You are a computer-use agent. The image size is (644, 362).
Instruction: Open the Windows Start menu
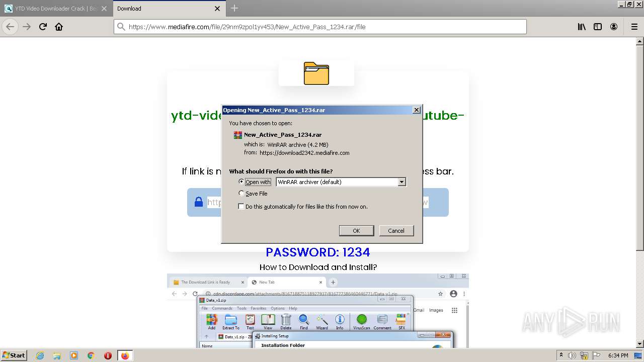click(14, 355)
